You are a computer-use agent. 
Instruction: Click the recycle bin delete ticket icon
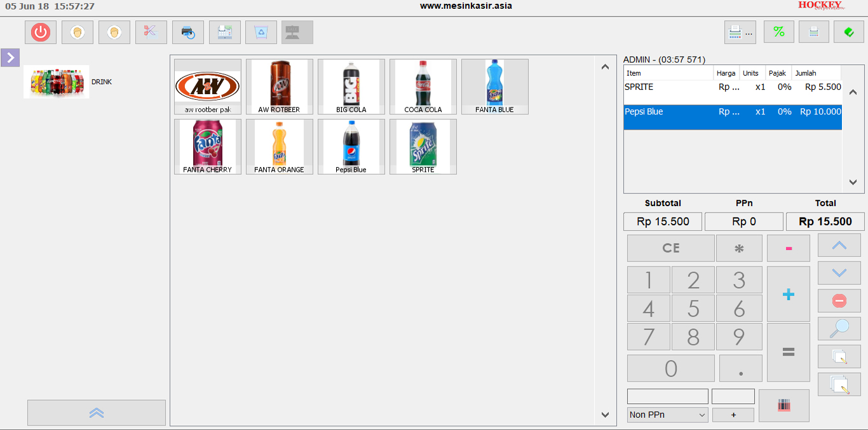[261, 32]
